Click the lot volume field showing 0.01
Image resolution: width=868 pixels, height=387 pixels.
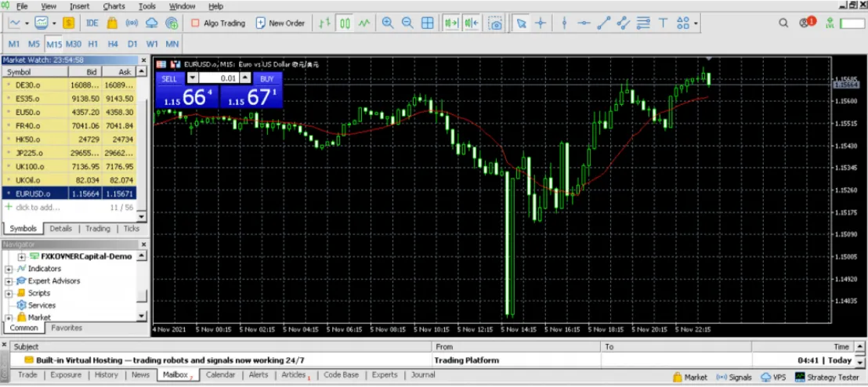tap(219, 78)
